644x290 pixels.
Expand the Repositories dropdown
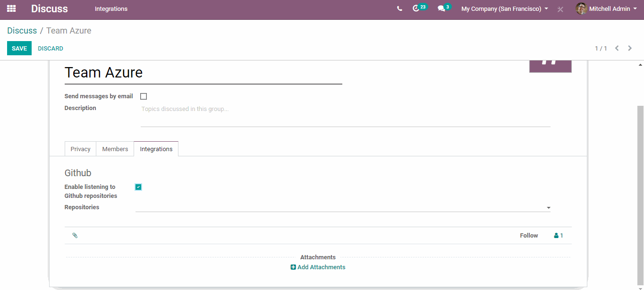[x=548, y=208]
